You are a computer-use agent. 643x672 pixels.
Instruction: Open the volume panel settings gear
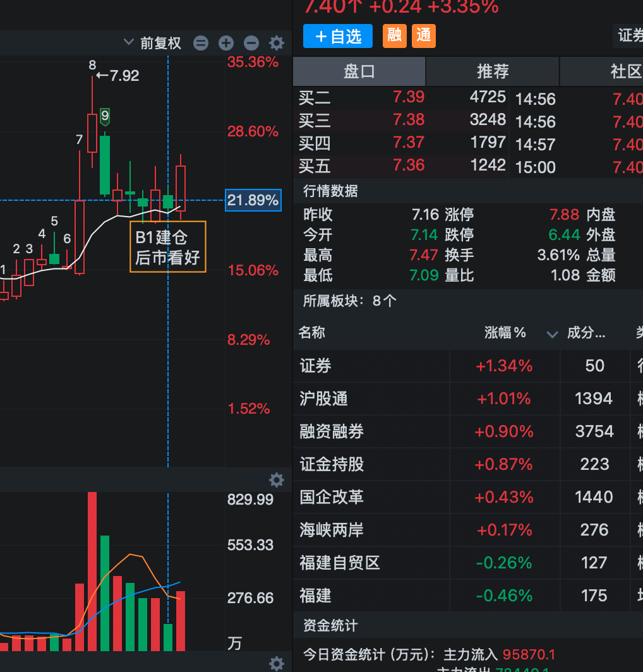pyautogui.click(x=277, y=480)
